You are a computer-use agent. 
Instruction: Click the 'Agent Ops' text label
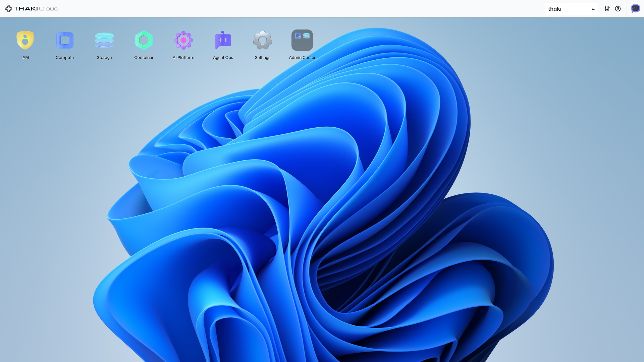click(223, 58)
